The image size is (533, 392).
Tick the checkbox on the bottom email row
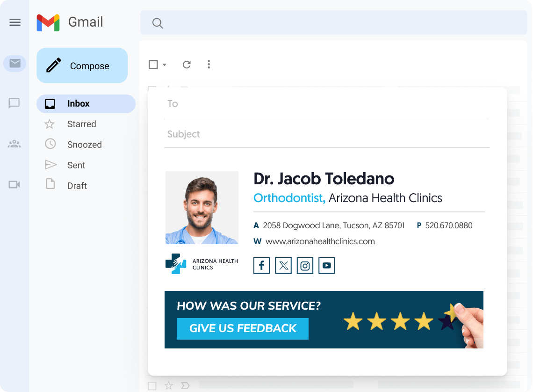pos(152,386)
